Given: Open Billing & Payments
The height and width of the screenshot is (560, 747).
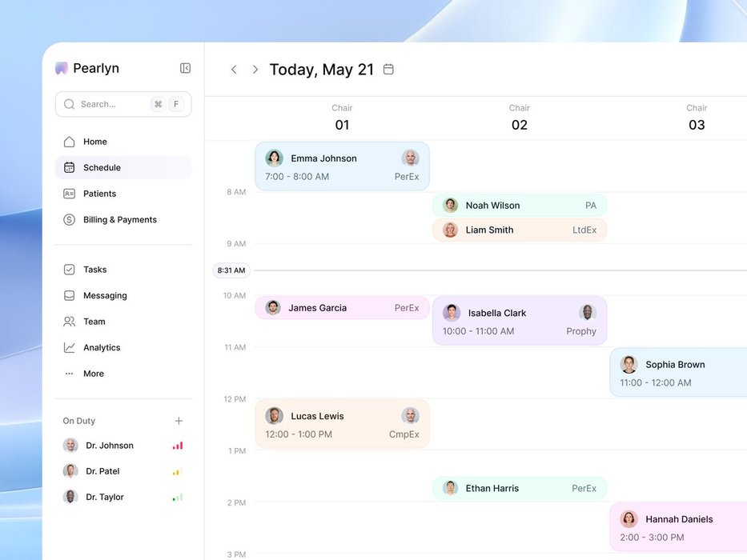Looking at the screenshot, I should coord(123,219).
